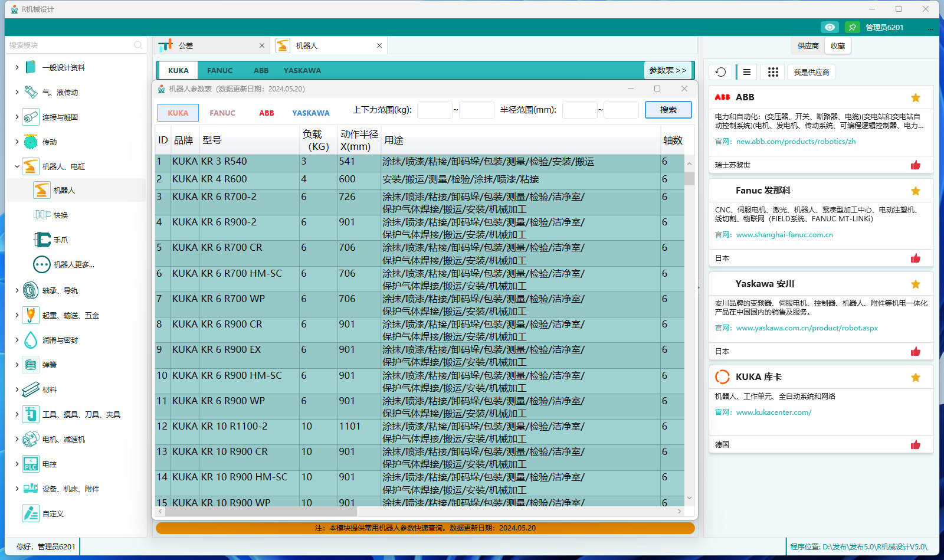Like the ABB supplier card thumbs-up
The height and width of the screenshot is (560, 944).
pos(916,165)
